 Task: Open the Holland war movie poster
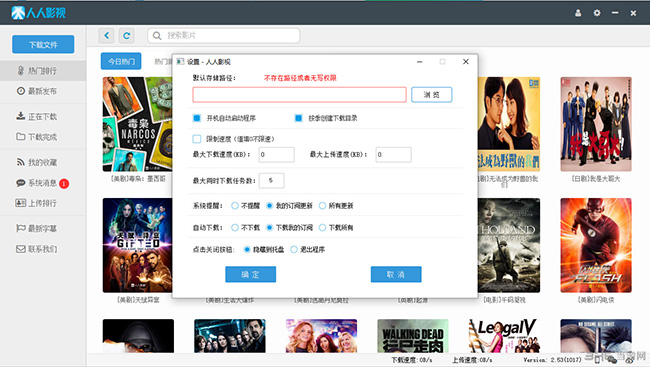click(509, 245)
